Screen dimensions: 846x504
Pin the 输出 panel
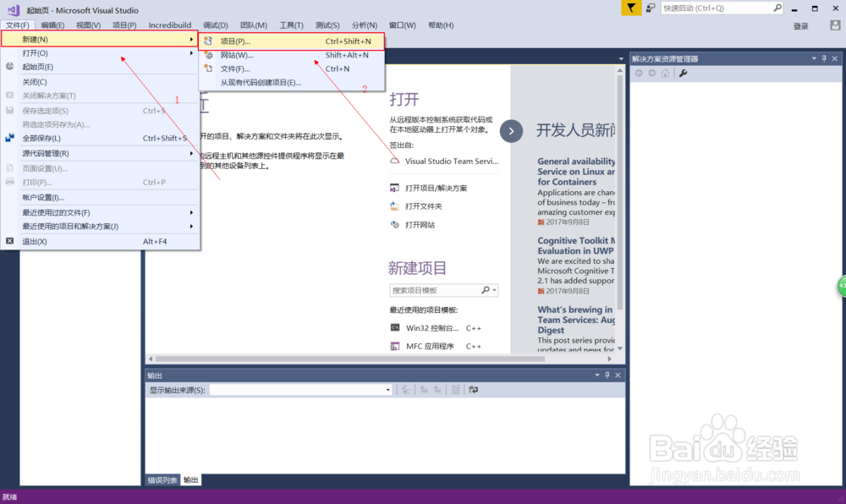tap(607, 375)
